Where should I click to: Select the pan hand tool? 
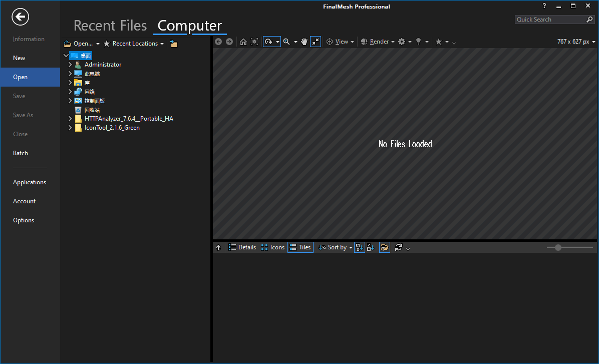[304, 42]
